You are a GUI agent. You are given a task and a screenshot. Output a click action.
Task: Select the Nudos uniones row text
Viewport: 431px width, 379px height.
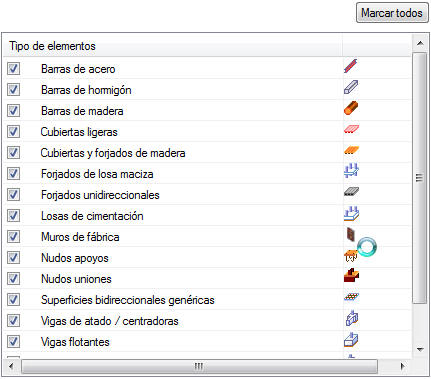coord(76,279)
